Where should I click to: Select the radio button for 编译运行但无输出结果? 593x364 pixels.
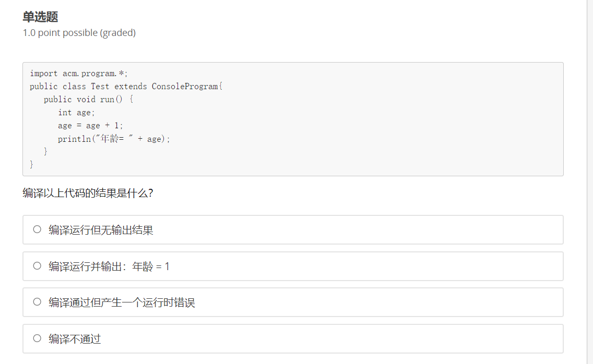click(37, 229)
